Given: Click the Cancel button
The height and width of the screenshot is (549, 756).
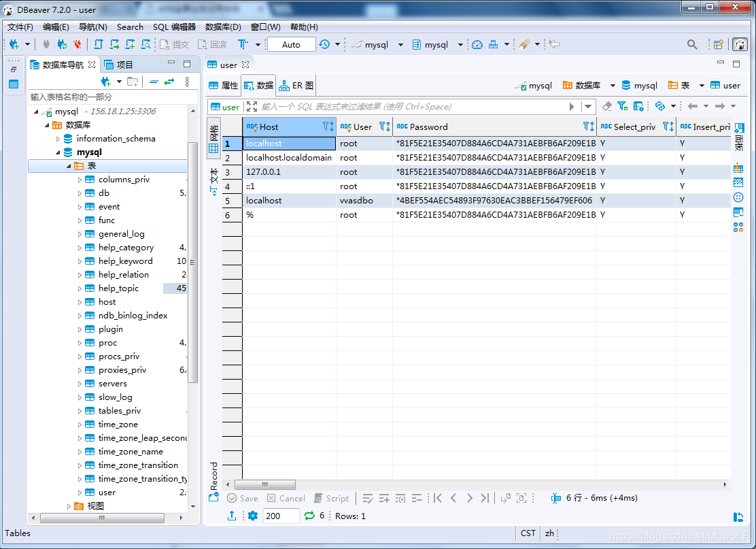Looking at the screenshot, I should tap(286, 499).
